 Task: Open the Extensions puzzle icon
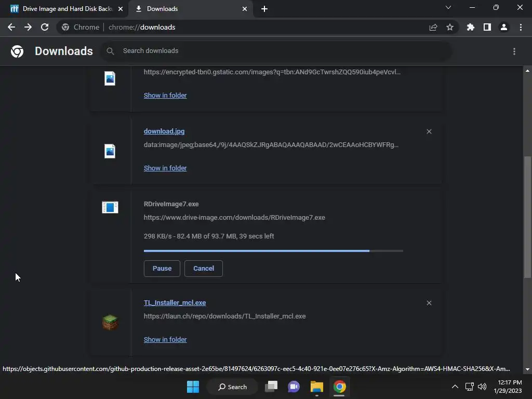(x=471, y=27)
